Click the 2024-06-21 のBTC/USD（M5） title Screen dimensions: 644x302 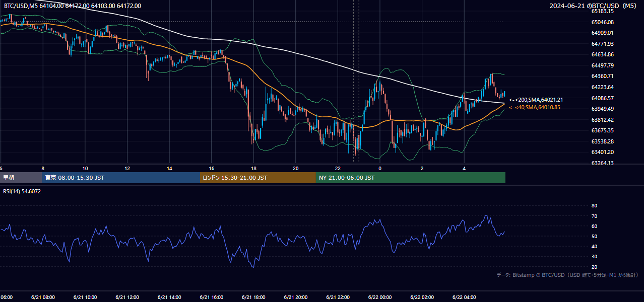[x=593, y=6]
